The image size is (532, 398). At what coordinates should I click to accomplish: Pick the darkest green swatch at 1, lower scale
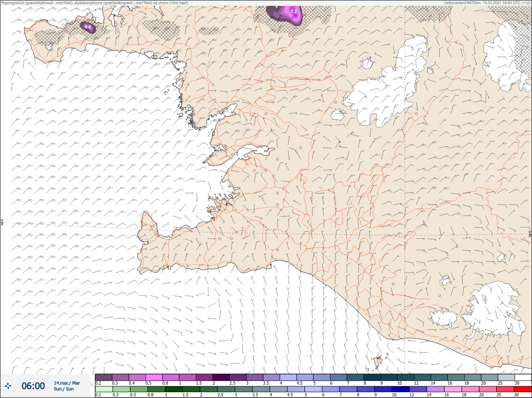[174, 389]
